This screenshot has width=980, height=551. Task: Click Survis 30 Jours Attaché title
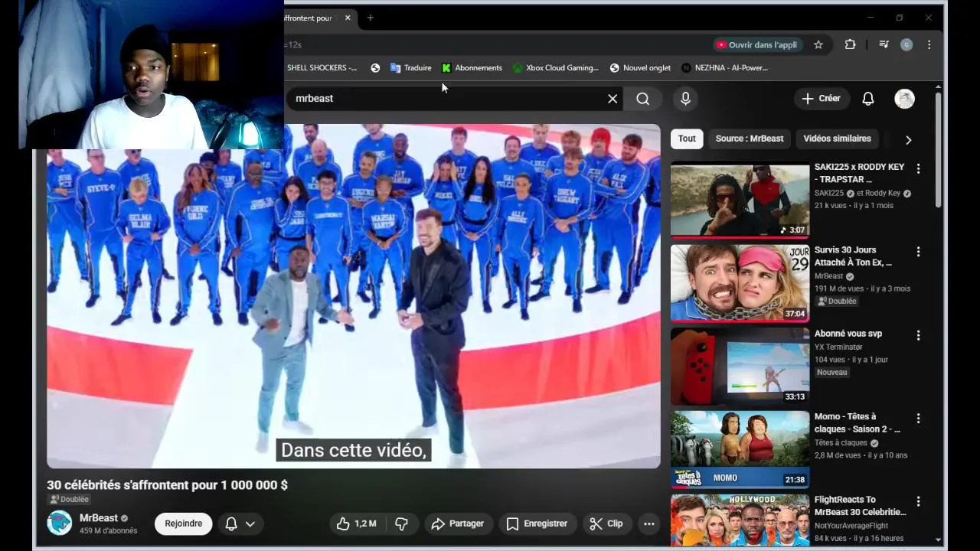(853, 256)
